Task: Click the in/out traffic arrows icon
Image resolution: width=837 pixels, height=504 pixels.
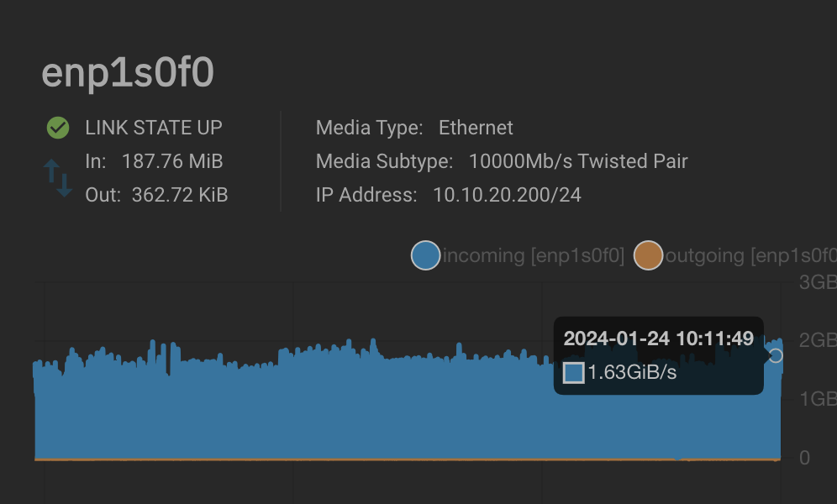Action: click(58, 177)
